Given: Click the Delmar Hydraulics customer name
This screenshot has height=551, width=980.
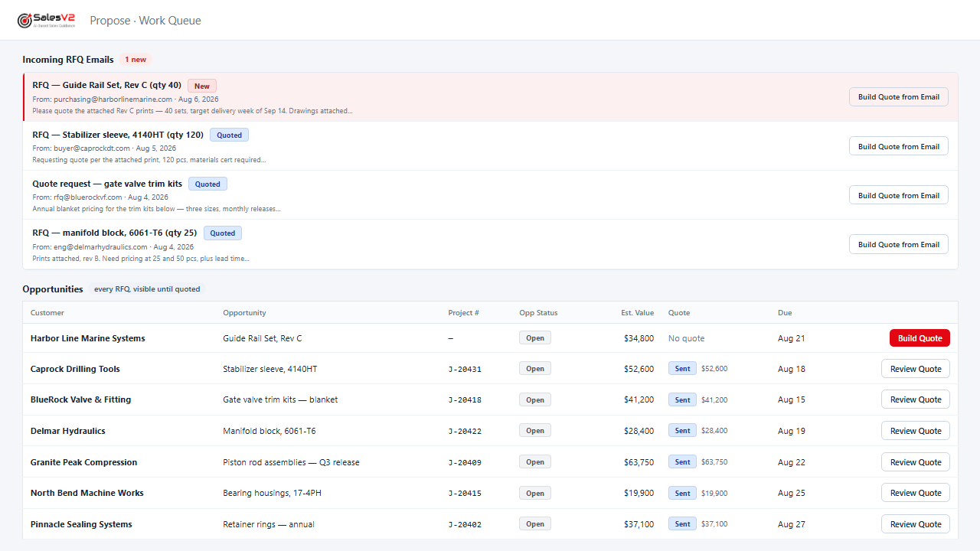Looking at the screenshot, I should [68, 431].
